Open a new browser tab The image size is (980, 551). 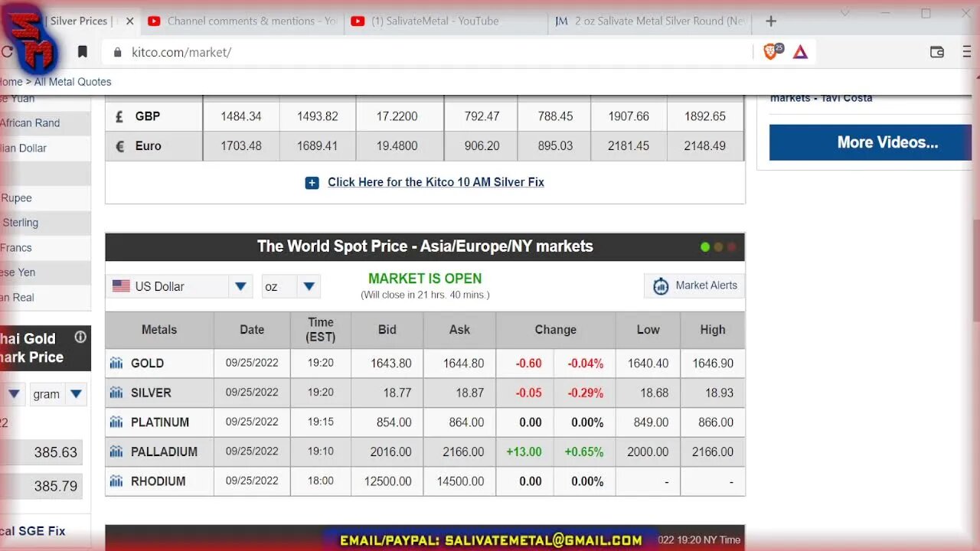point(771,21)
